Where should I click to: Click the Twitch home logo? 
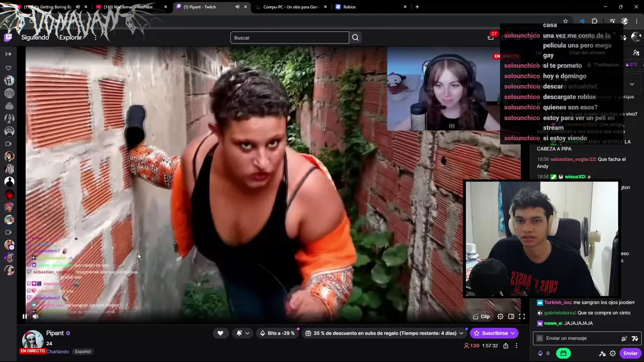tap(8, 38)
